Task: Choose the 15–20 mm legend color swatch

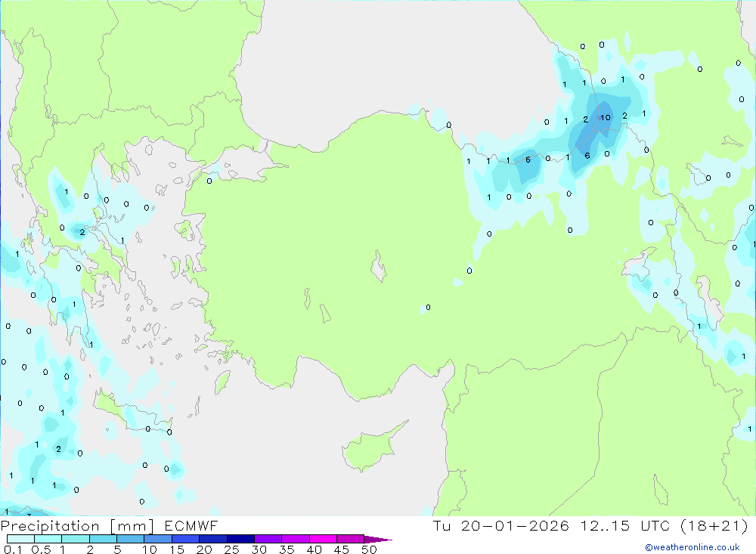Action: (186, 539)
